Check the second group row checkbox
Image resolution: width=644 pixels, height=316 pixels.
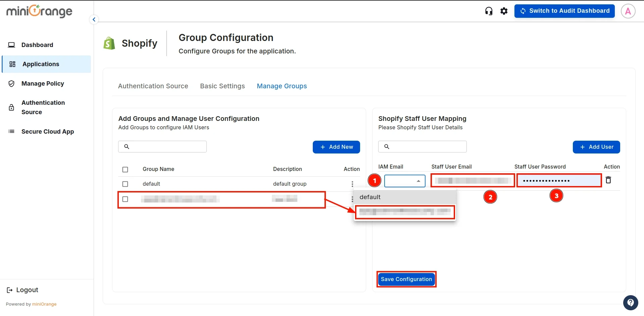[125, 199]
